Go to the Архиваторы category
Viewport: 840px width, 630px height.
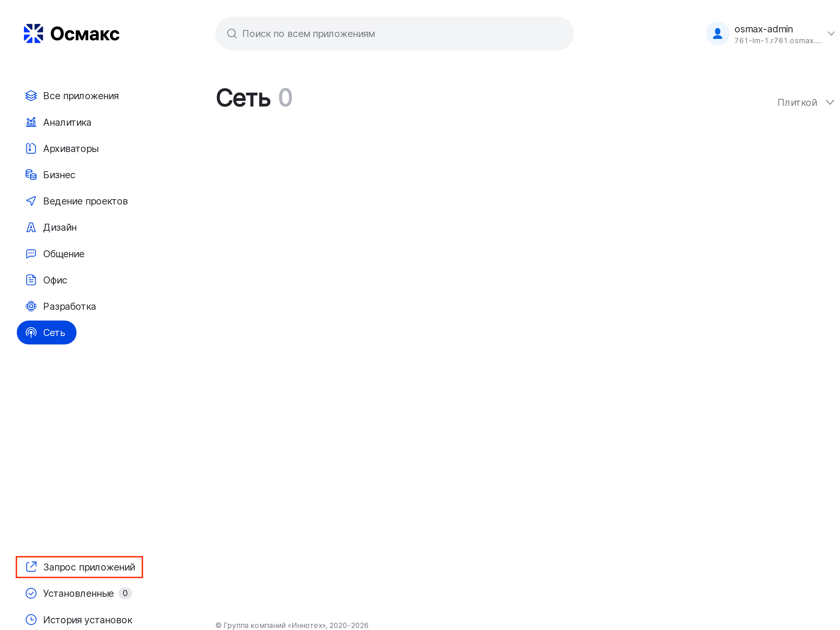(x=62, y=148)
